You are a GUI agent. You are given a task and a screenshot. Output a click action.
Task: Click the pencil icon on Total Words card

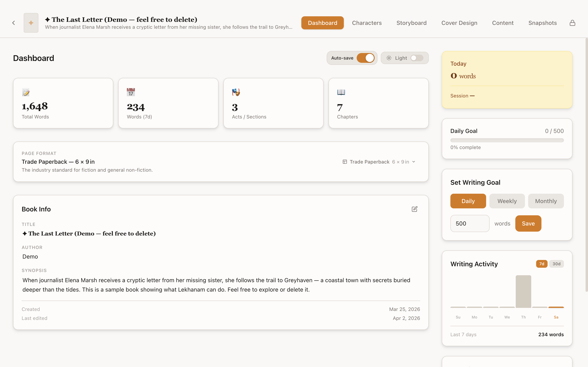[26, 92]
